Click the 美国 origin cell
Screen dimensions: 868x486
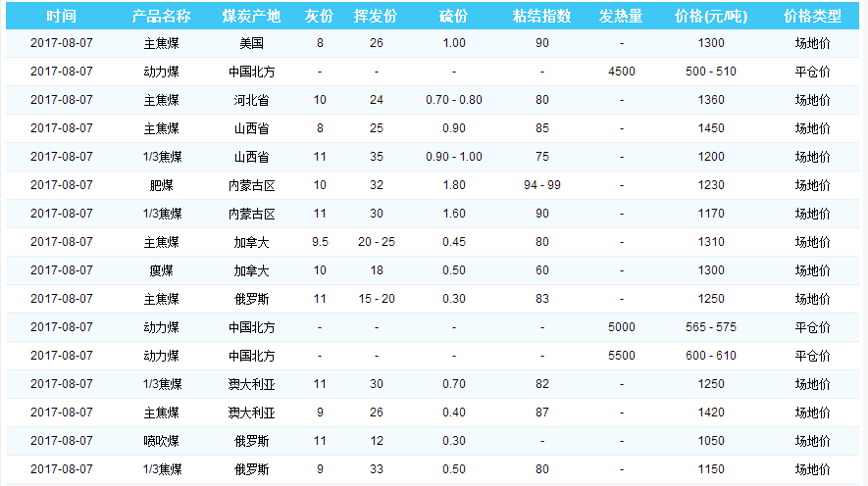251,43
